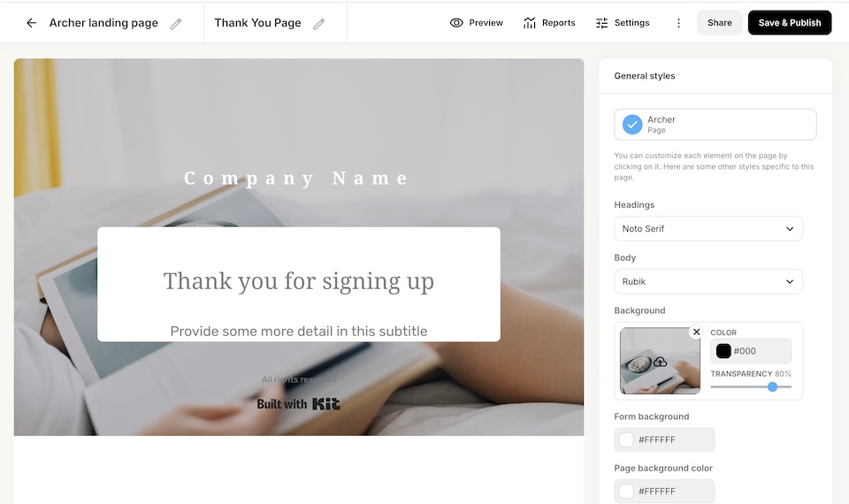Image resolution: width=849 pixels, height=504 pixels.
Task: Click the Share button
Action: click(x=720, y=23)
